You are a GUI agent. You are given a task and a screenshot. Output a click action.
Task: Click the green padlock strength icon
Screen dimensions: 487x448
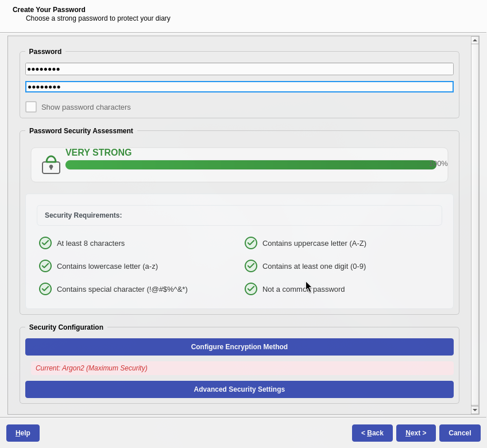click(51, 164)
